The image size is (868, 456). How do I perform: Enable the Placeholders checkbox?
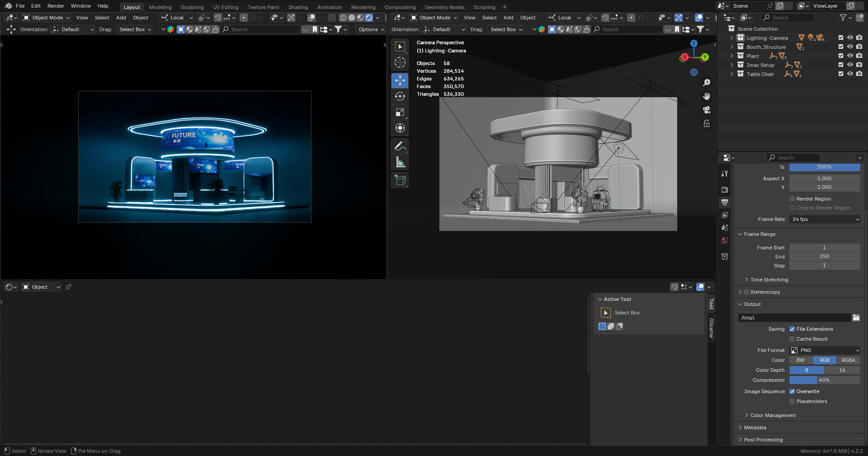(792, 401)
